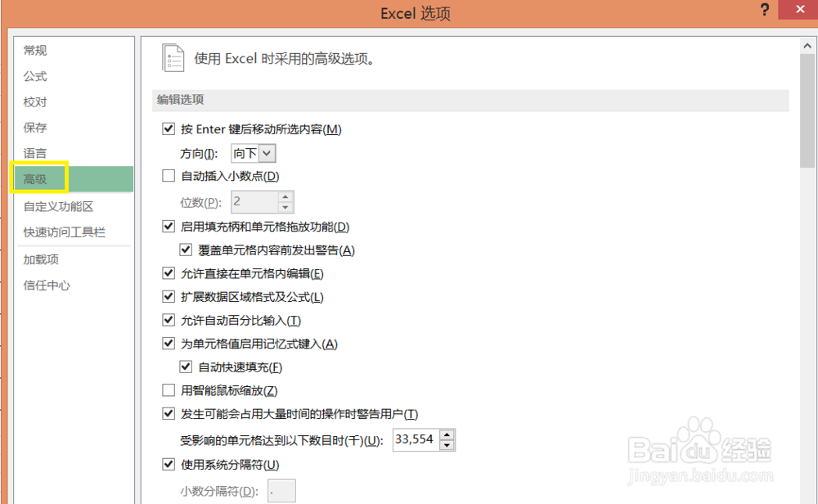The height and width of the screenshot is (504, 818).
Task: Select the 高级 options category
Action: [x=74, y=179]
